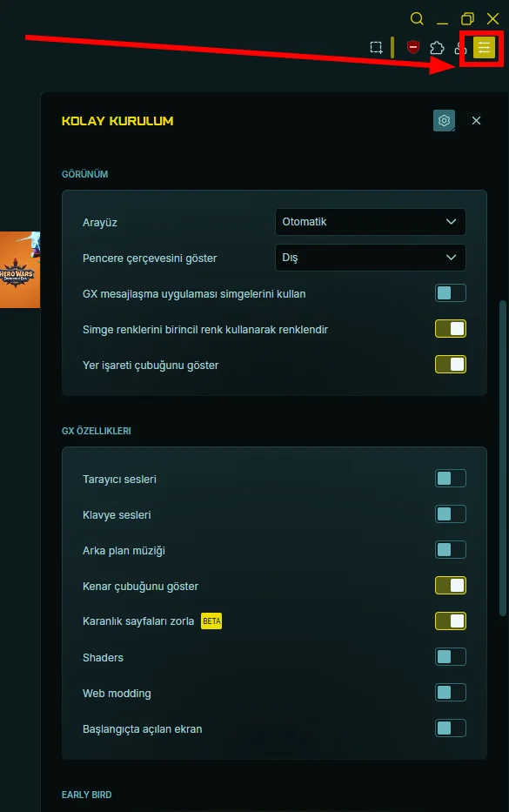Enable GX mesajlaşma uygulaması simgelerini kullan
509x812 pixels.
tap(451, 293)
